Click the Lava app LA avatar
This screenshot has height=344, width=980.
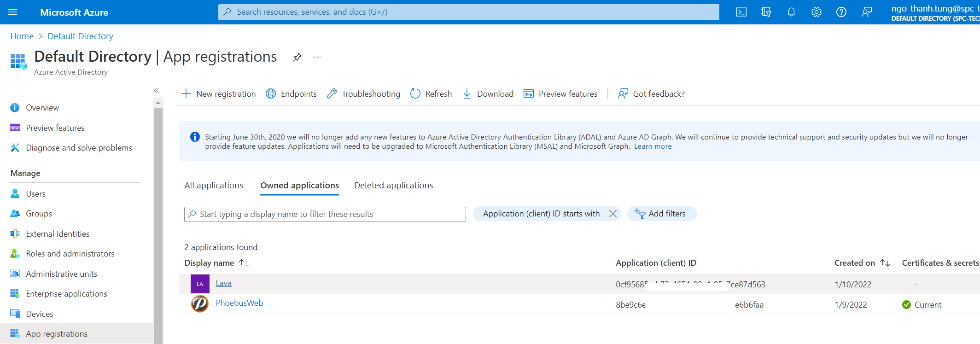[200, 284]
